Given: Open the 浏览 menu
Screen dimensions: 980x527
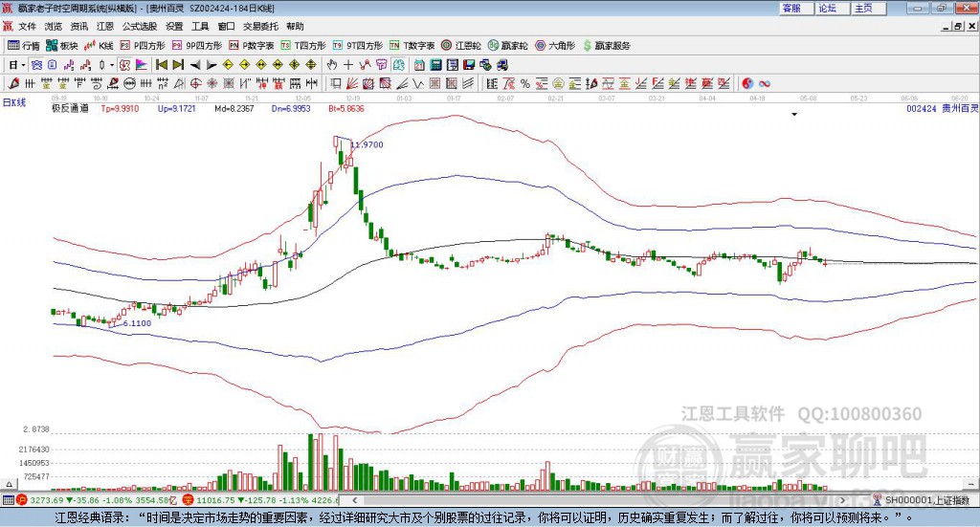Looking at the screenshot, I should click(54, 26).
